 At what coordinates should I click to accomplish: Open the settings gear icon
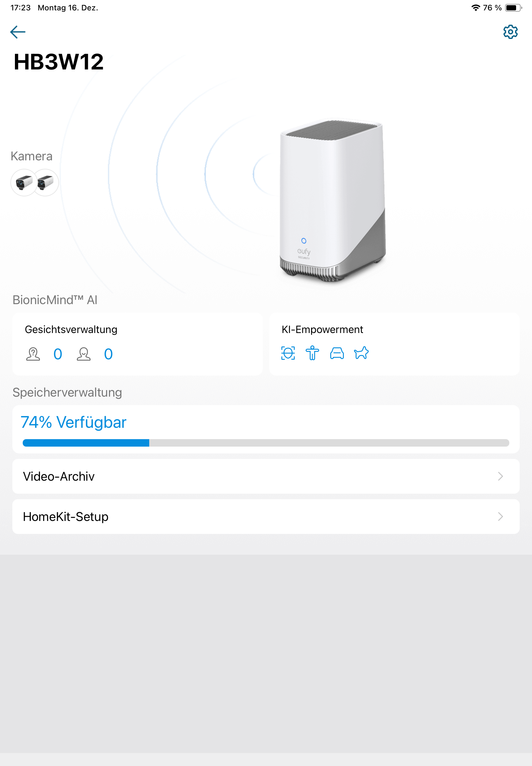[510, 32]
